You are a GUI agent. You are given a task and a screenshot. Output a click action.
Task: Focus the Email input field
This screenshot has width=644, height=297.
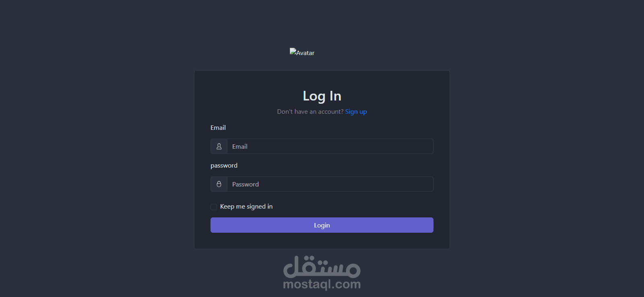pyautogui.click(x=330, y=146)
